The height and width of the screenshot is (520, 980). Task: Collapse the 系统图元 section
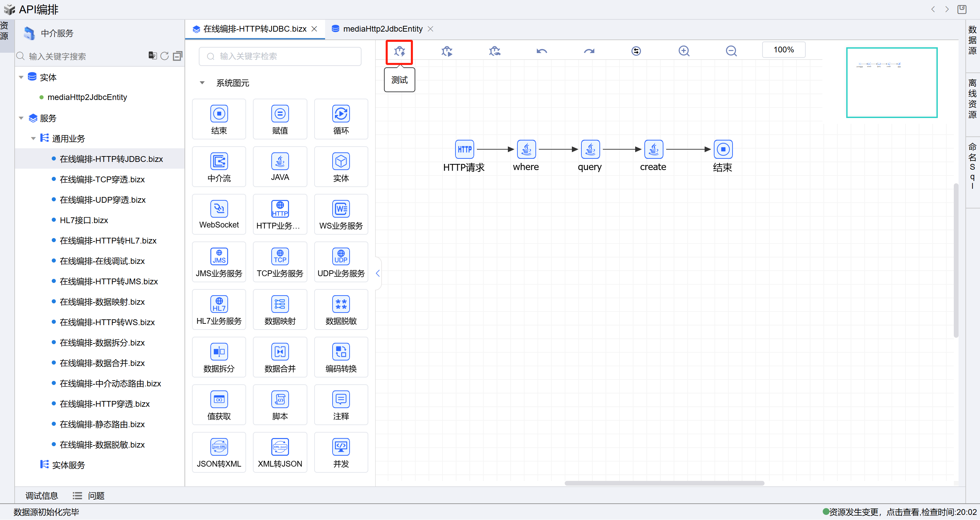pyautogui.click(x=203, y=83)
